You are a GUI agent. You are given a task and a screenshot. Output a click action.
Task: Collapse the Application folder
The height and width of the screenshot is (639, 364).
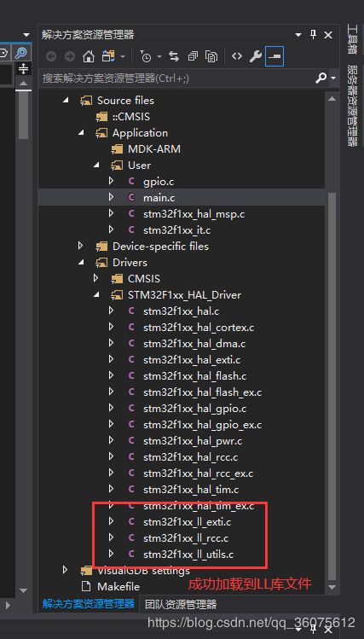[x=81, y=132]
